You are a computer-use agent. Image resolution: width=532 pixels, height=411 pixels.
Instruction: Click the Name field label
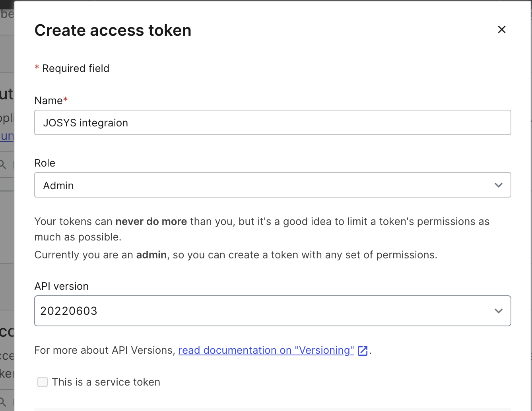[x=49, y=101]
